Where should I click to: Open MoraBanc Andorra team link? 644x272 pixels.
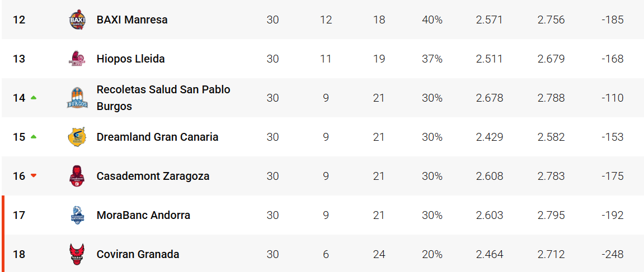click(143, 215)
